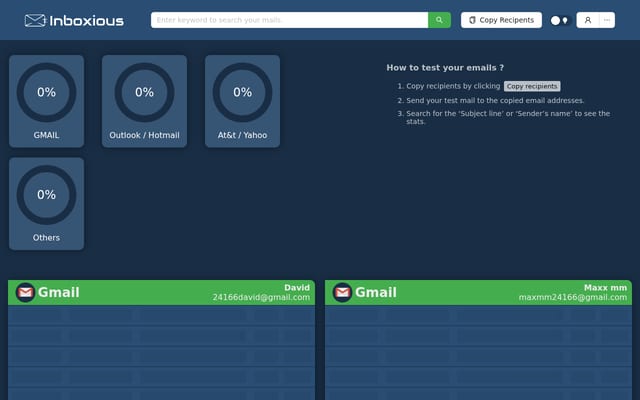Screen dimensions: 640x400
Task: Click the Copy recipients button in instructions
Action: pyautogui.click(x=532, y=86)
